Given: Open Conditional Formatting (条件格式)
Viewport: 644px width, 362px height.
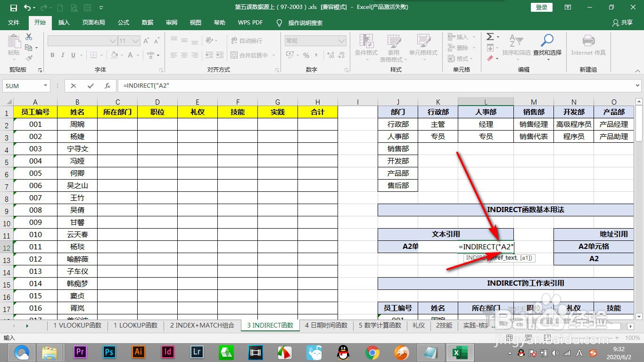Looking at the screenshot, I should 366,48.
